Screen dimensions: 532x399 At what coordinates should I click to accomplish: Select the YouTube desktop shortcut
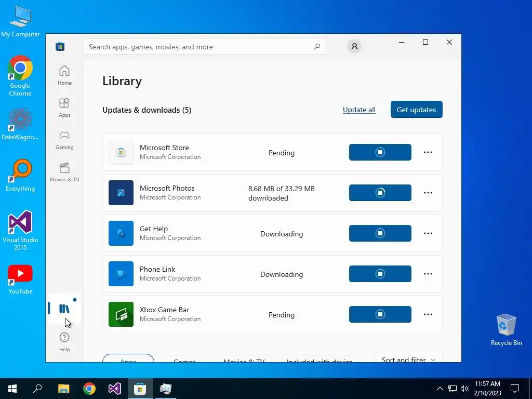point(20,280)
